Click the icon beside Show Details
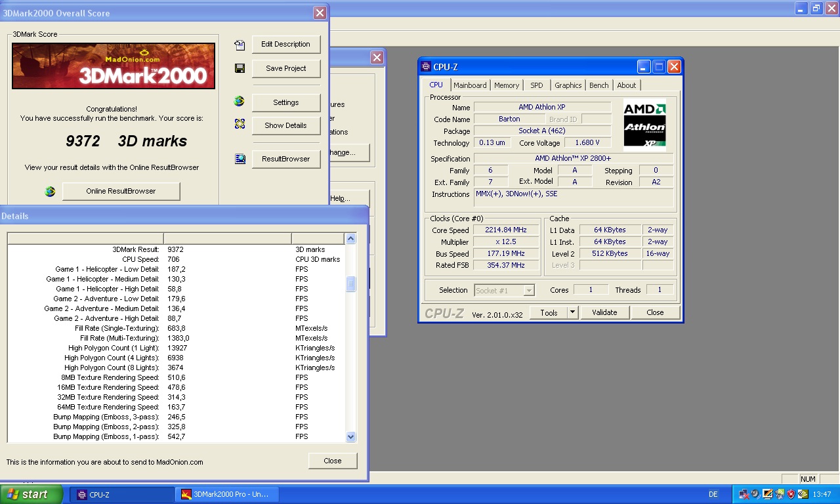This screenshot has width=840, height=504. tap(240, 124)
